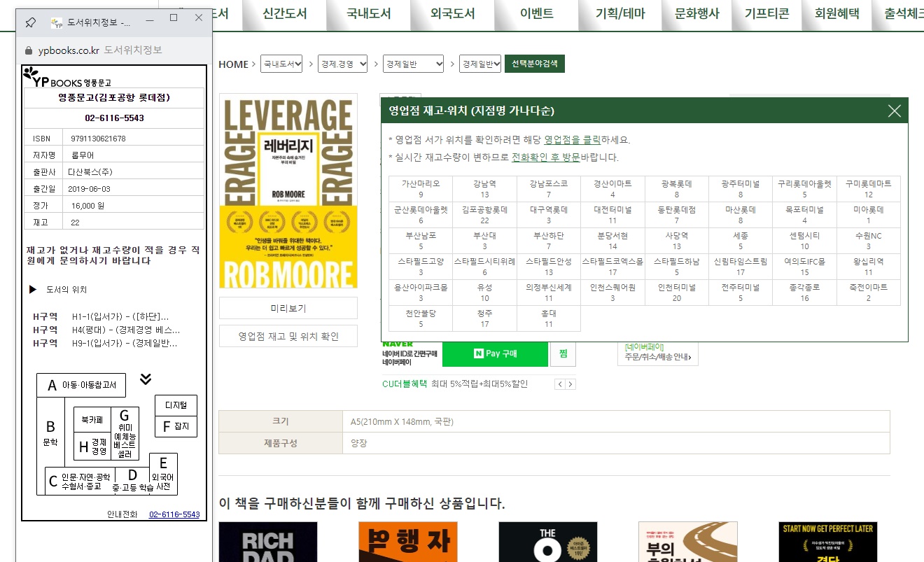Click the RICH DAD recommended book thumbnail

click(x=268, y=542)
